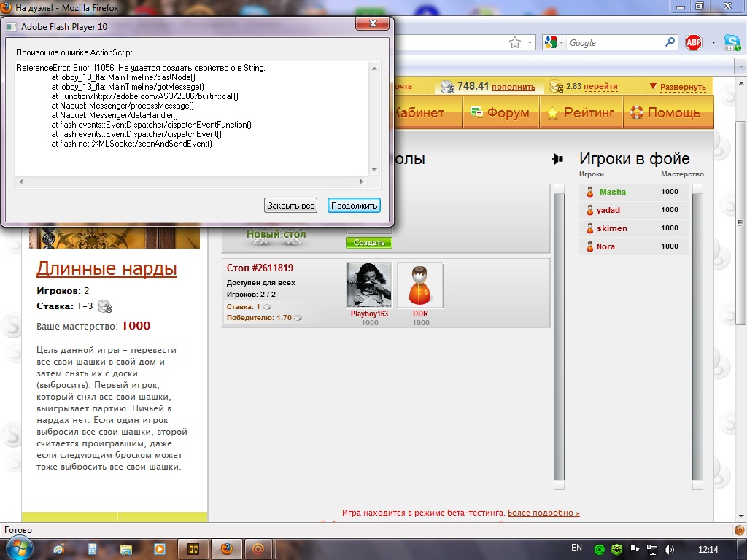Click Playboy163 player avatar thumbnail
Image resolution: width=747 pixels, height=560 pixels.
tap(369, 285)
